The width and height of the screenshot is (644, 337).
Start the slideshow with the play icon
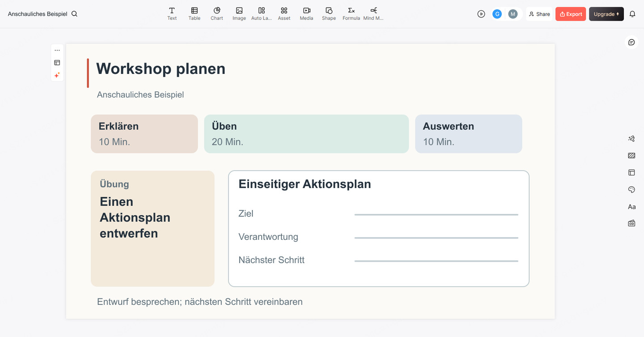coord(481,14)
